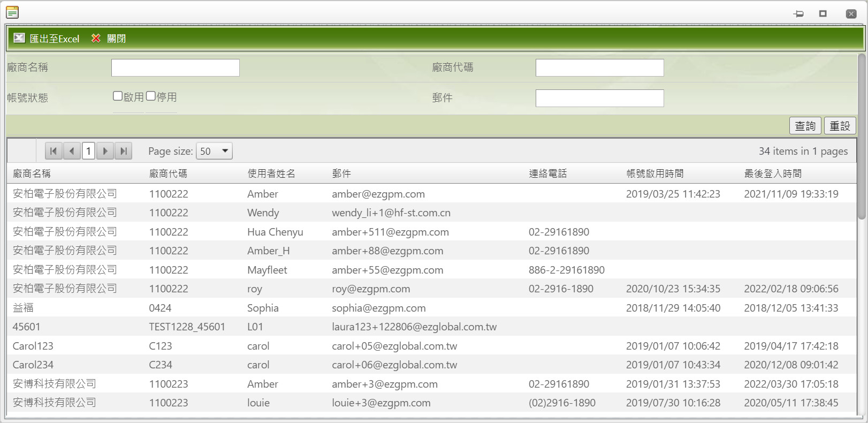The width and height of the screenshot is (868, 423).
Task: Select email louie+3@ezgpm.com
Action: 381,403
